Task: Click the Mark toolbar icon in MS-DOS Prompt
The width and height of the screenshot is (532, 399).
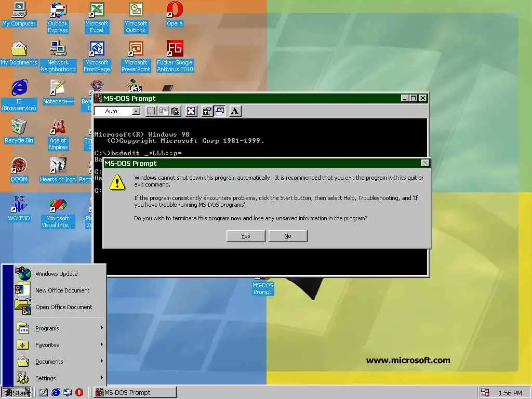Action: click(151, 111)
